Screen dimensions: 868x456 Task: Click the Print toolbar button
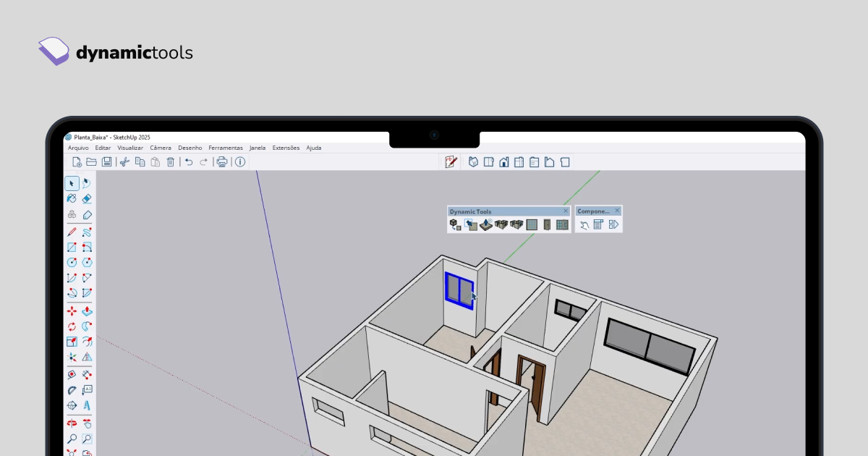[x=222, y=162]
